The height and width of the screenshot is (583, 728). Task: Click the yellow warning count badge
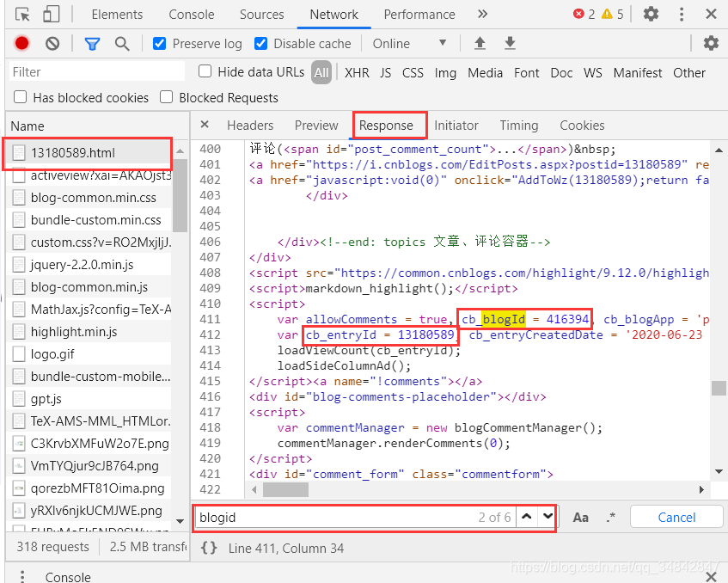pyautogui.click(x=612, y=14)
